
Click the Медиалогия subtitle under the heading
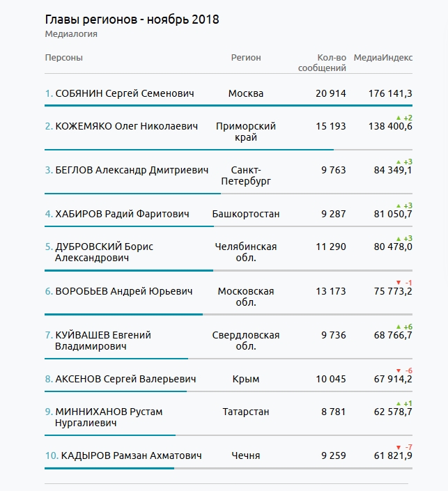[71, 33]
